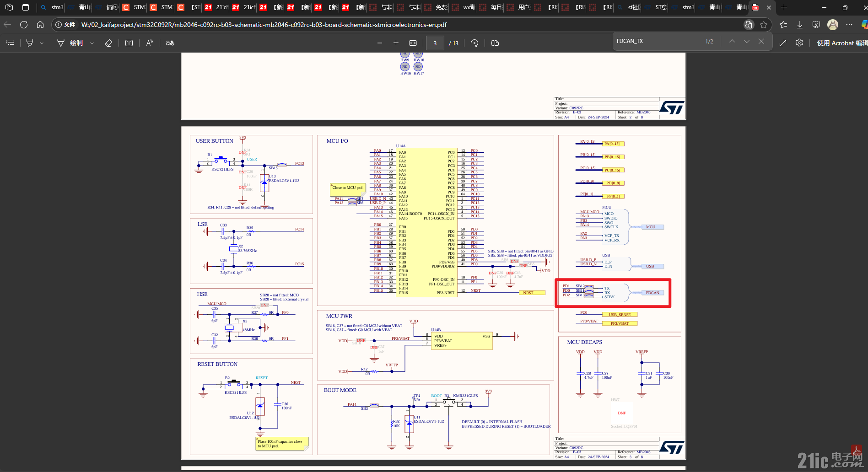
Task: Switch to the st社区 search tab
Action: [x=629, y=7]
